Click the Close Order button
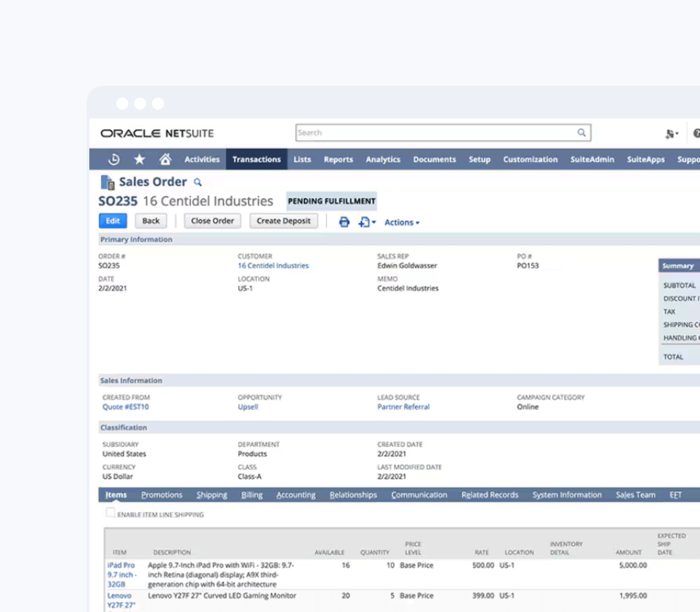 213,221
